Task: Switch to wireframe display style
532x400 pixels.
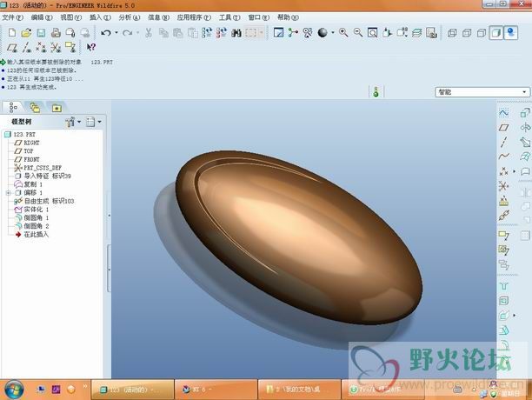Action: pos(452,33)
